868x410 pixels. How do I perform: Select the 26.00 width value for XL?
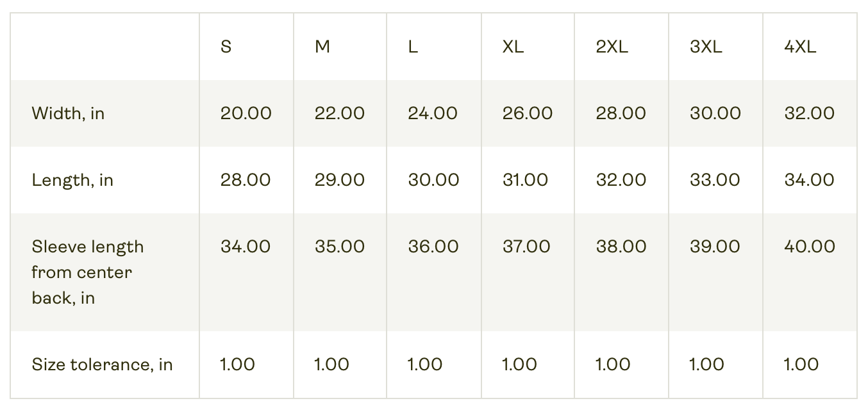(x=528, y=113)
